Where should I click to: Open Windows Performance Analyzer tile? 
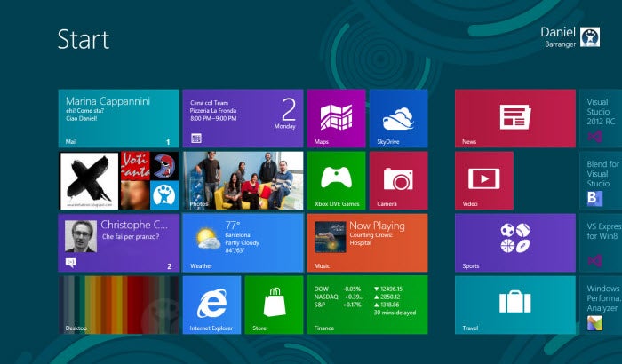click(x=601, y=305)
